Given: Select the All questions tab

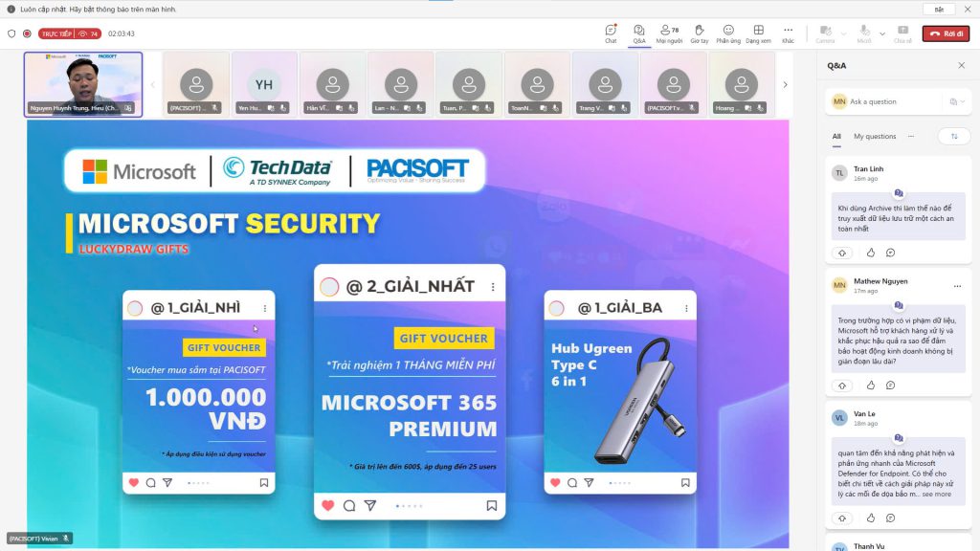Looking at the screenshot, I should (x=836, y=136).
